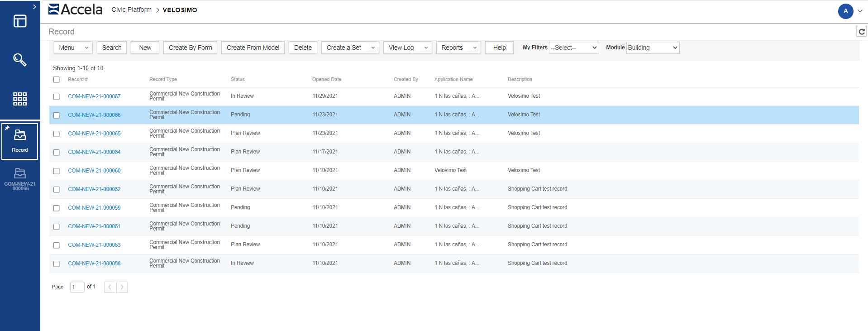Check the box for COM-NEW-21-000060
Image resolution: width=868 pixels, height=331 pixels.
pos(57,171)
